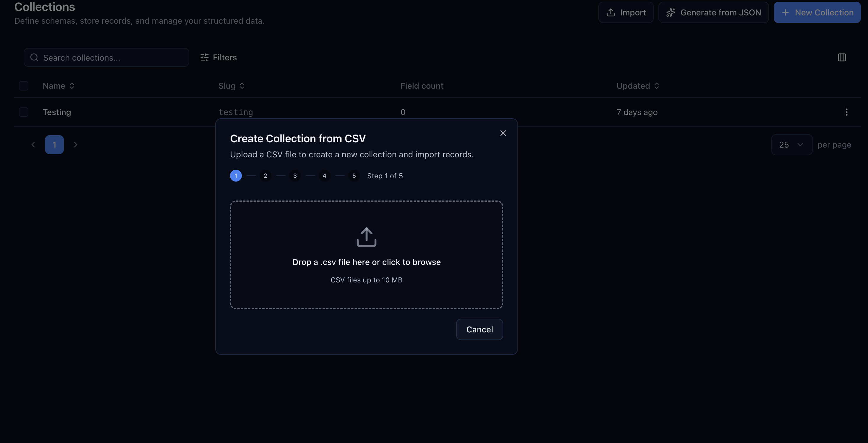This screenshot has height=443, width=868.
Task: Select step 5 in the stepper
Action: 354,176
